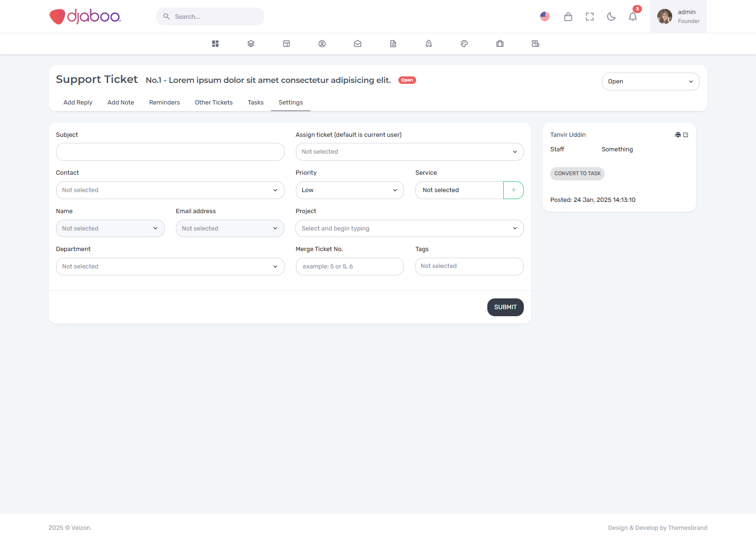756x542 pixels.
Task: Open the ticket status dropdown showing Open
Action: [x=650, y=82]
